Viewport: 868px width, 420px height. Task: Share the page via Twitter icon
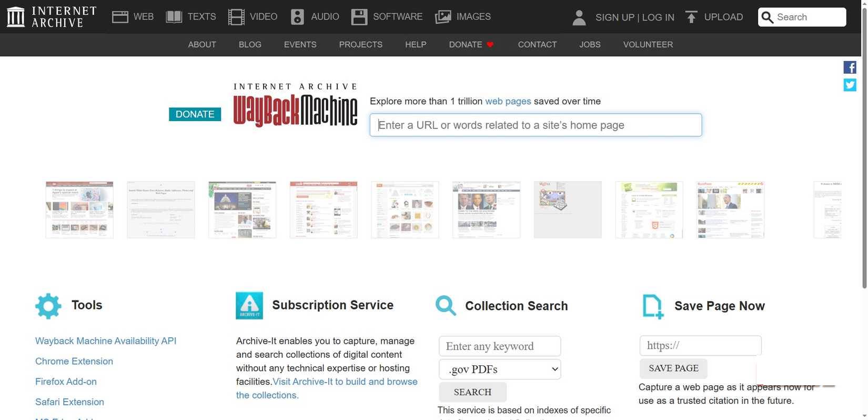(x=850, y=85)
